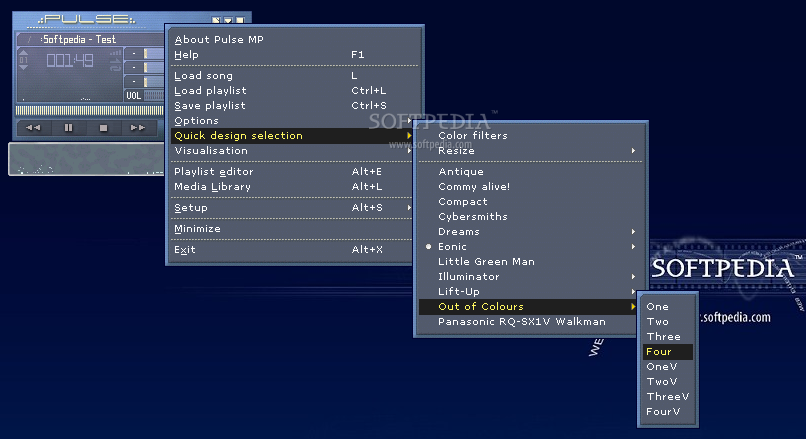Click the track number up arrow
Screen dimensions: 806x439
(24, 52)
